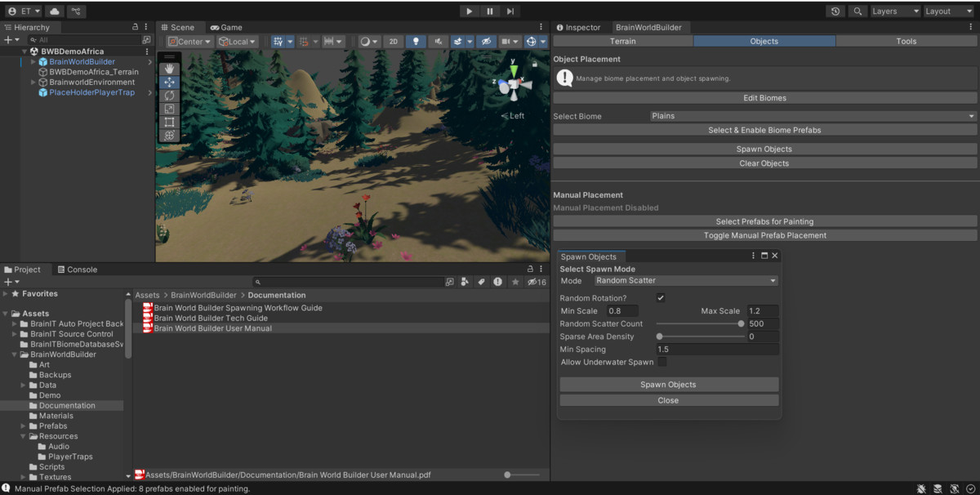Click the Play button
The width and height of the screenshot is (980, 495).
[x=469, y=11]
